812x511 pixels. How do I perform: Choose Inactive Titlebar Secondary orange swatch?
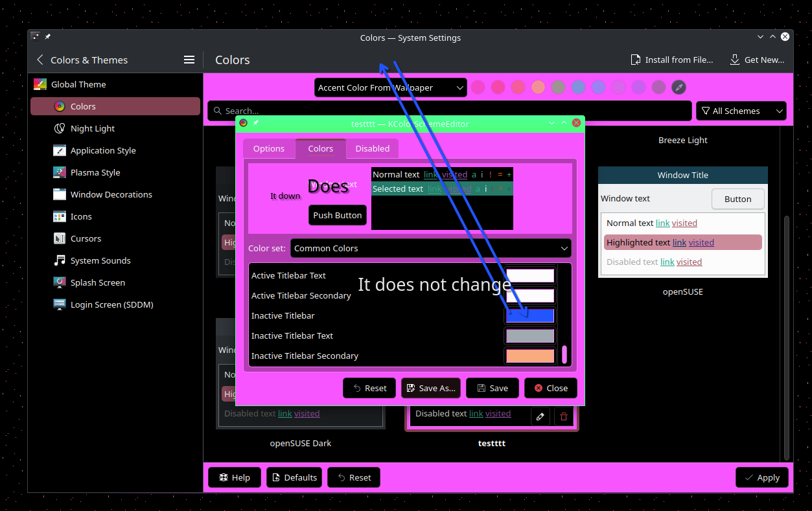[530, 356]
